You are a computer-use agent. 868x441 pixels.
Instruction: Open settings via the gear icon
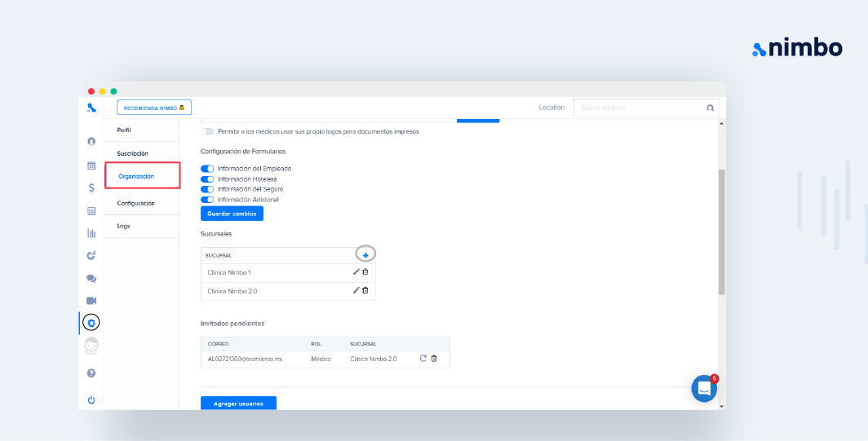91,323
